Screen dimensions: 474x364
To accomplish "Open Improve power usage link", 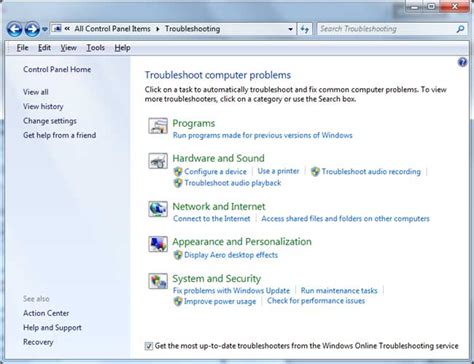I will [x=220, y=301].
